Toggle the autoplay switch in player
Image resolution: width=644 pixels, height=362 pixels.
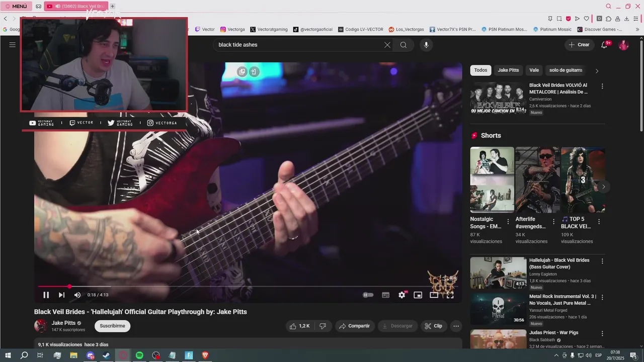(x=368, y=295)
